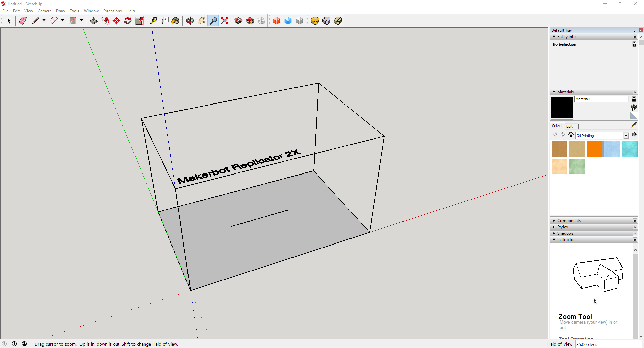The image size is (644, 348).
Task: Expand the Shadows panel
Action: (554, 233)
